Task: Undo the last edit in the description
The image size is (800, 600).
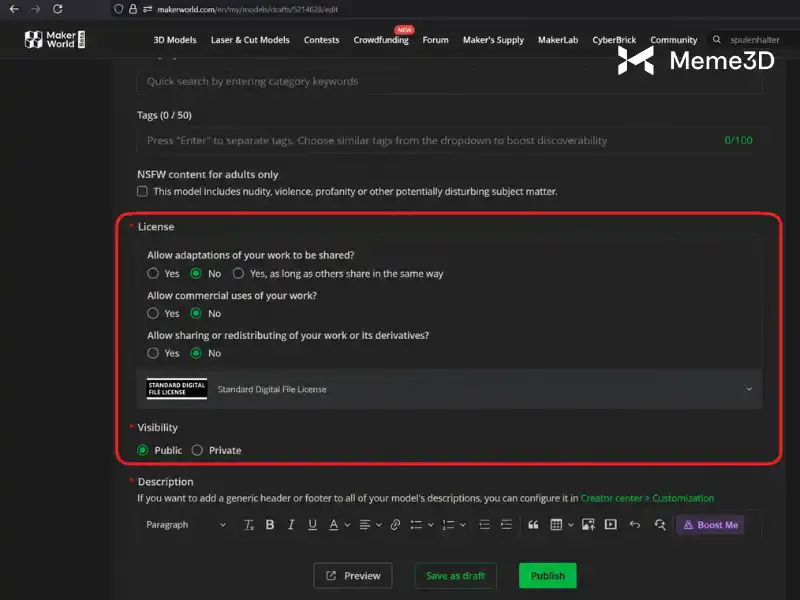Action: click(x=635, y=524)
